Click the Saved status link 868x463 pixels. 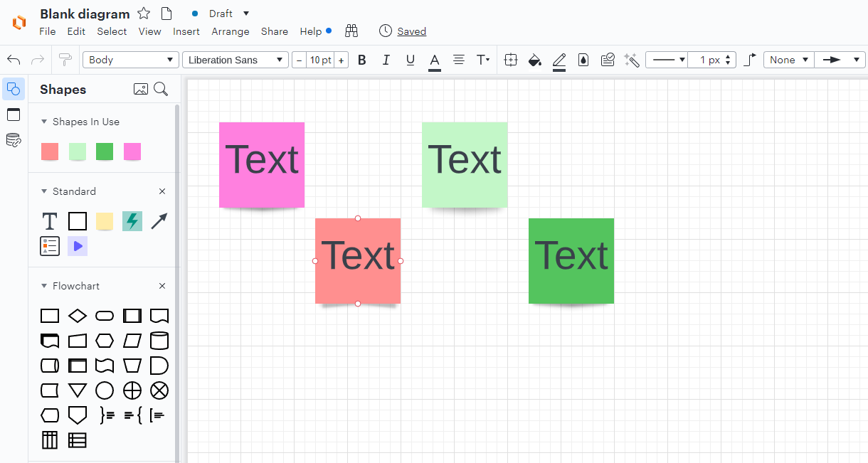pos(411,31)
